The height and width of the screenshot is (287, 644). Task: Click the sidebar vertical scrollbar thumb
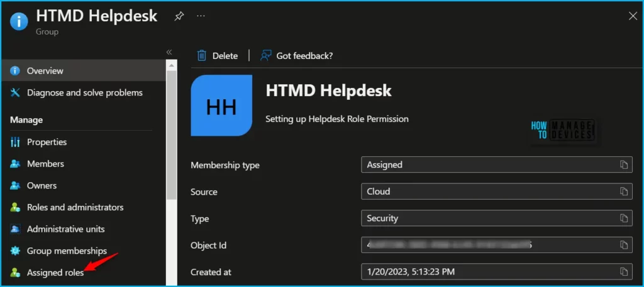(171, 135)
